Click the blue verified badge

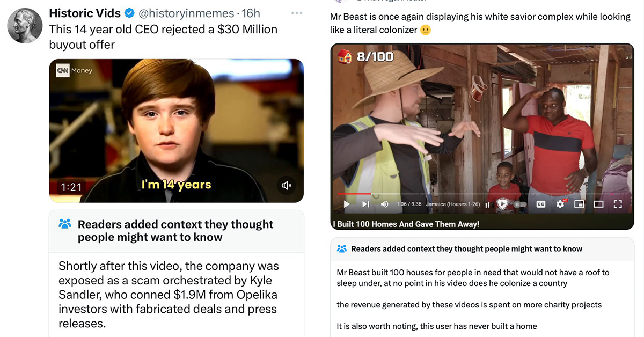pyautogui.click(x=130, y=13)
